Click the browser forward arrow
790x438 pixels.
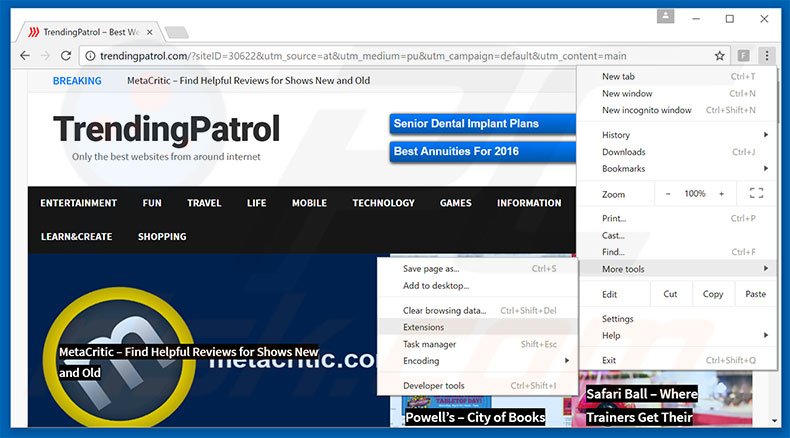(x=45, y=55)
